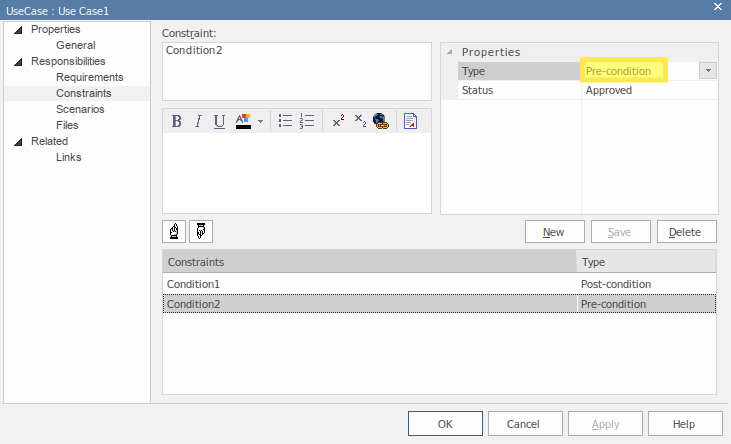The height and width of the screenshot is (444, 731).
Task: Click the font color swatch
Action: click(x=243, y=121)
